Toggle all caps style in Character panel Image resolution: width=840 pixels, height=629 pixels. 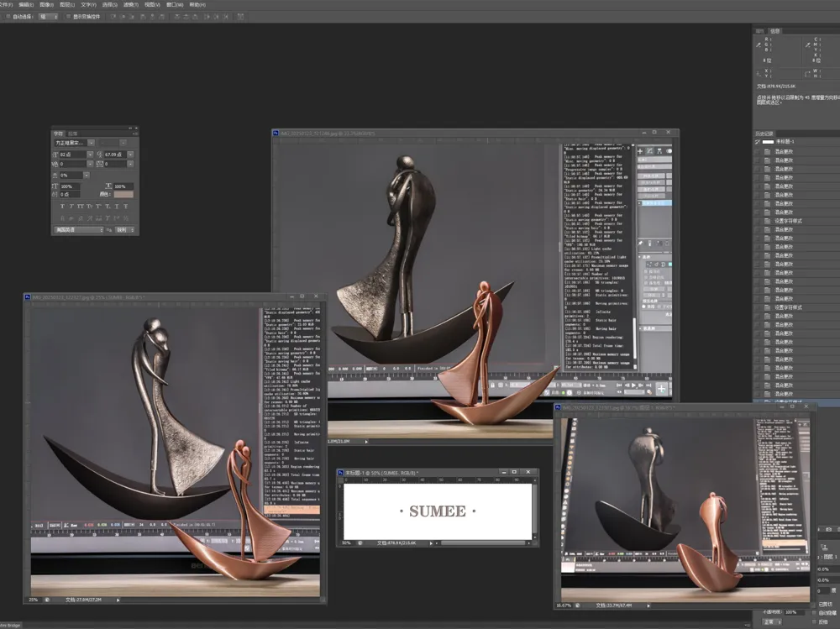81,207
